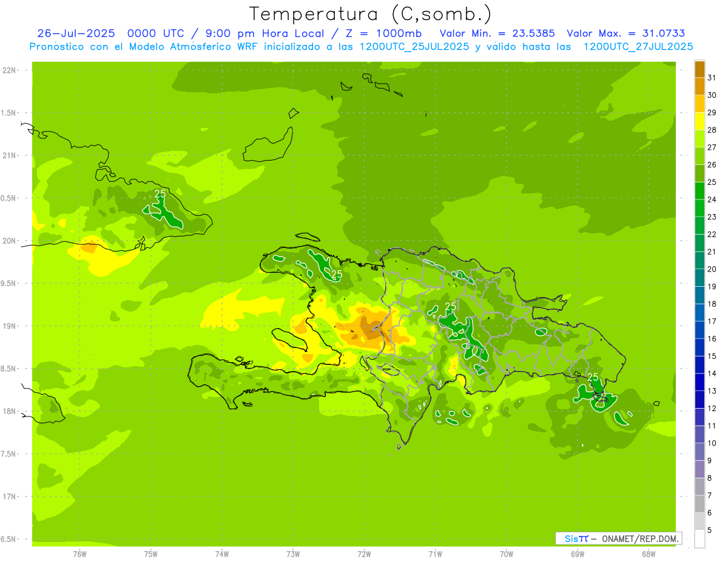Select the "0000 UTC" time text
Viewport: 728px width, 562px height.
(157, 33)
